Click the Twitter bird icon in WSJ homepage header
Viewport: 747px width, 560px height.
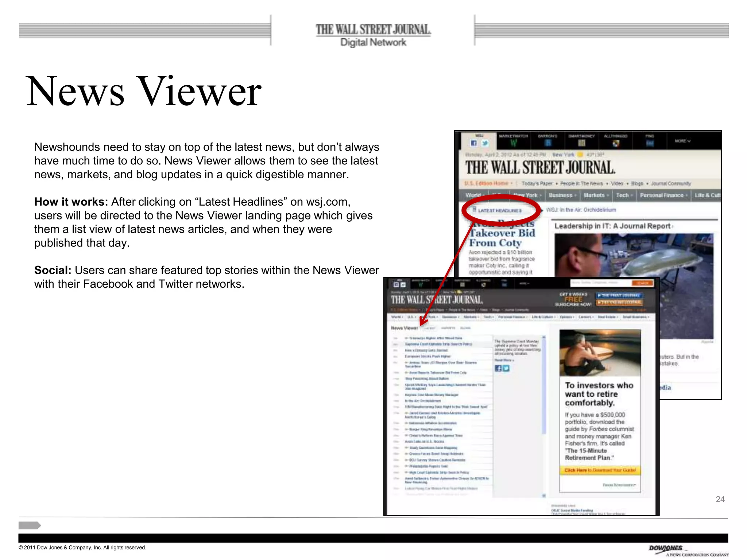coord(485,143)
